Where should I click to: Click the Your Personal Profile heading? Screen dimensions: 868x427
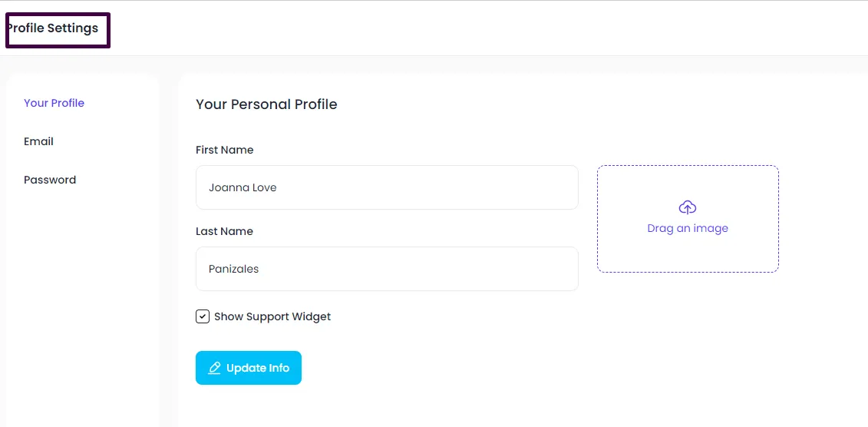[266, 104]
